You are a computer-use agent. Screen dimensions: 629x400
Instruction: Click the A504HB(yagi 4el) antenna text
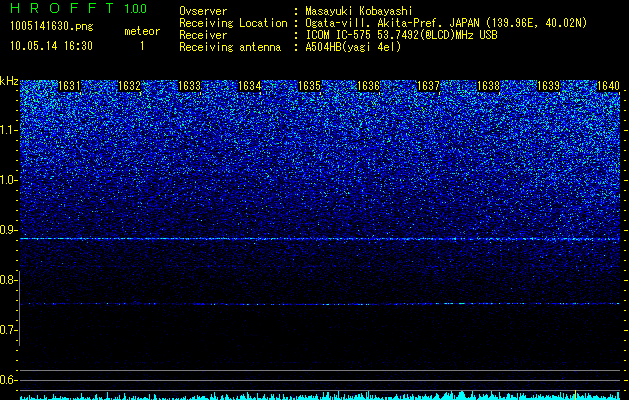353,47
